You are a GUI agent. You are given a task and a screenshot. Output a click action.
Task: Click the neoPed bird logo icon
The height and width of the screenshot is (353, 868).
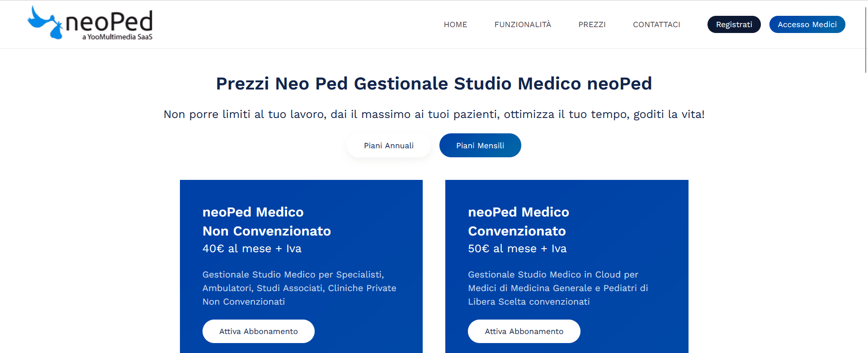coord(45,23)
